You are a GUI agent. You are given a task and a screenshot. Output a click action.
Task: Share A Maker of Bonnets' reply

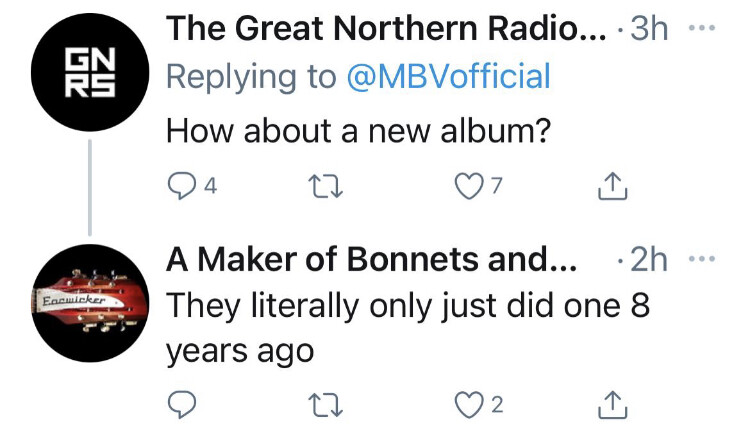point(611,404)
